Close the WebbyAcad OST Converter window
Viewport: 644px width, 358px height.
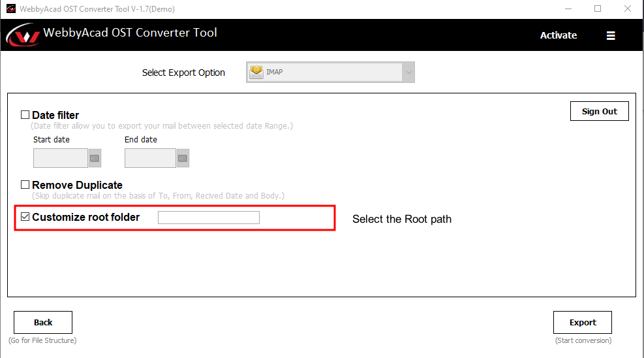click(628, 8)
